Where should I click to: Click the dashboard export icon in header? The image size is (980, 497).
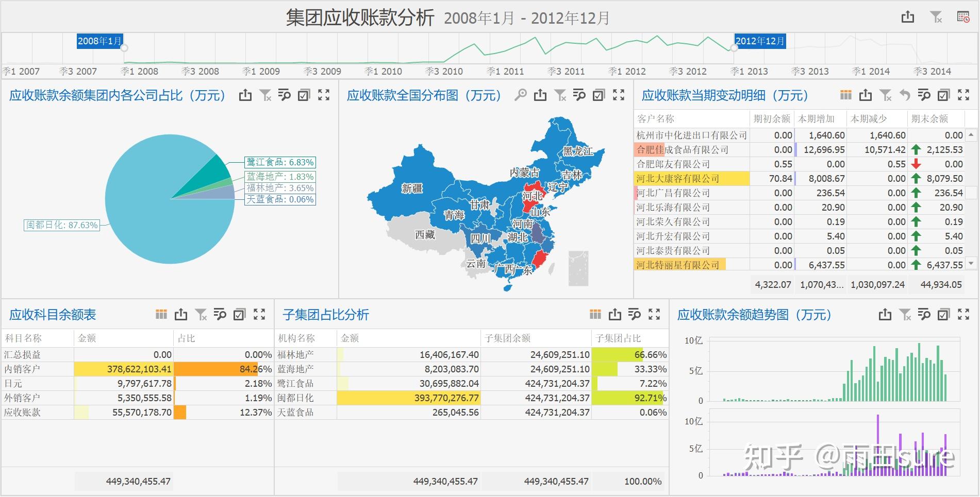(x=908, y=17)
